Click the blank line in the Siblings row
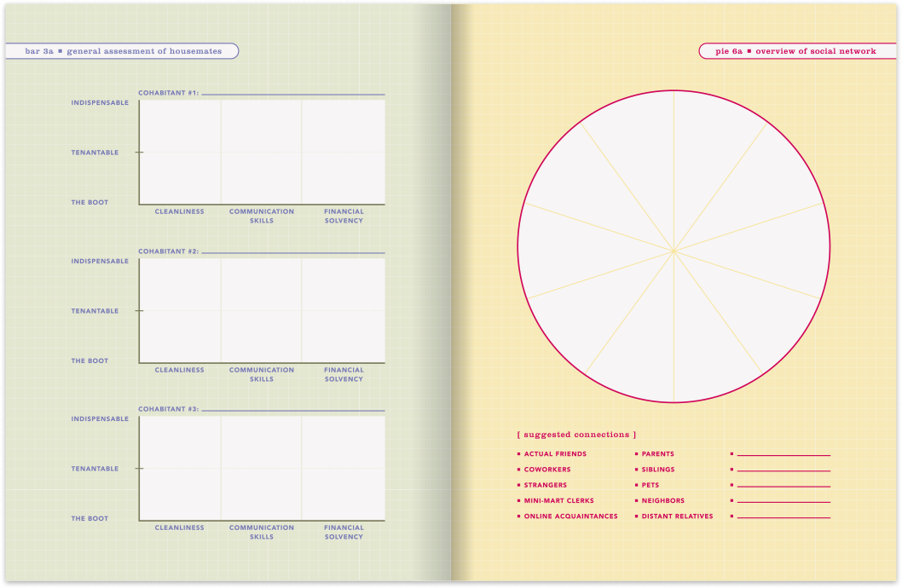Screen dimensions: 902x588 pos(783,470)
